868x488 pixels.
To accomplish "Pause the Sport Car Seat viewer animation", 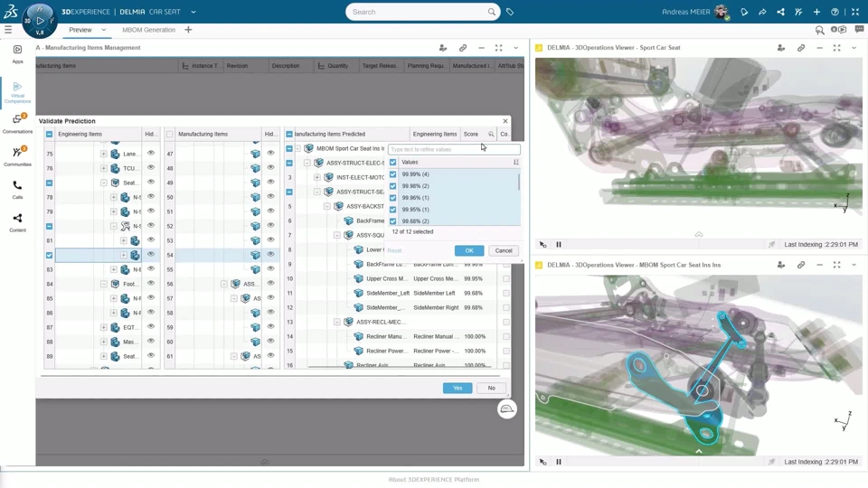I will click(559, 244).
